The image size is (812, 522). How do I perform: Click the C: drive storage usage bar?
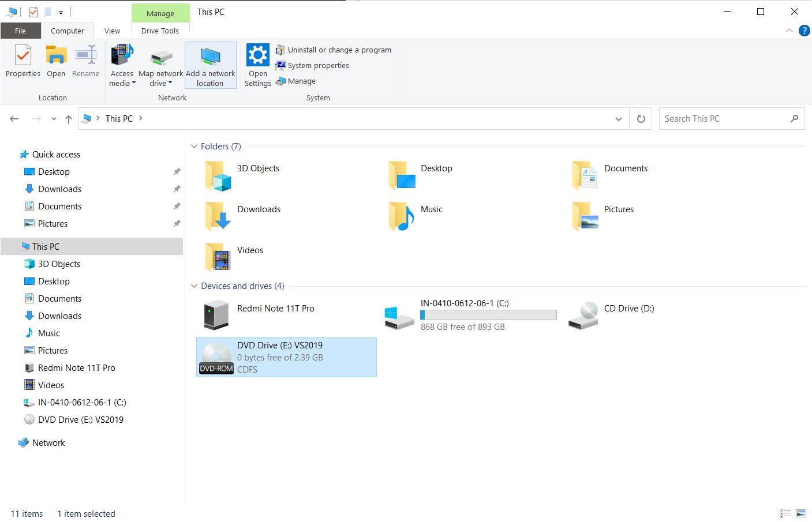[x=488, y=315]
